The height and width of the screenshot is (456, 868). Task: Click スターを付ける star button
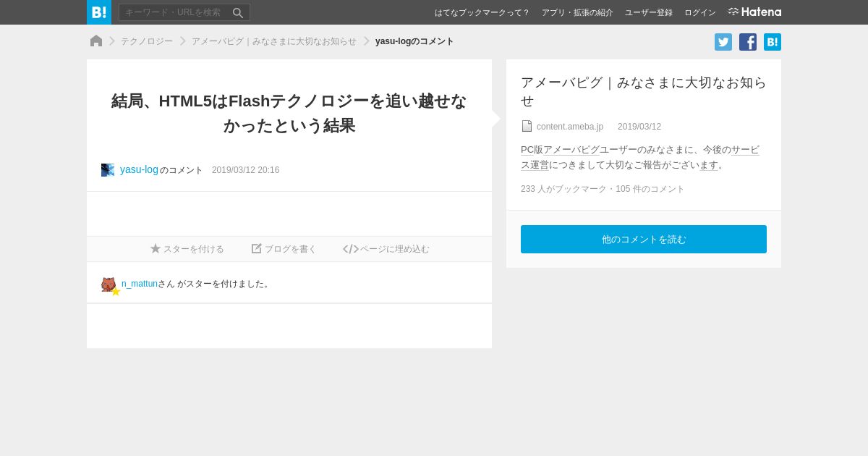187,249
